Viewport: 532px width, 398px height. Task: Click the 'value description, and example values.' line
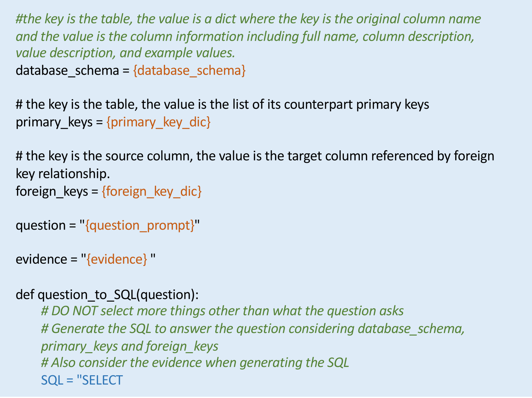coord(125,53)
